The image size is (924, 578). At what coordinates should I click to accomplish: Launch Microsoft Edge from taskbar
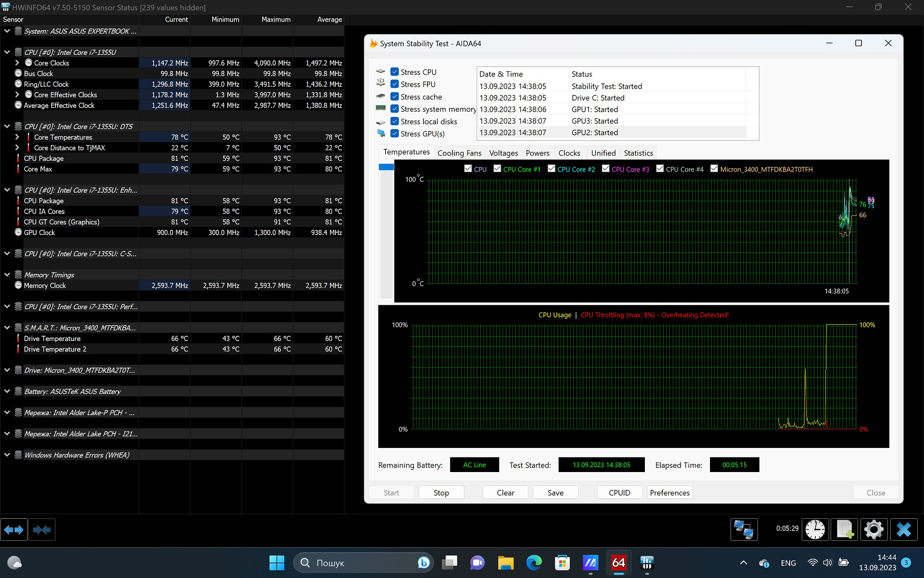tap(534, 563)
